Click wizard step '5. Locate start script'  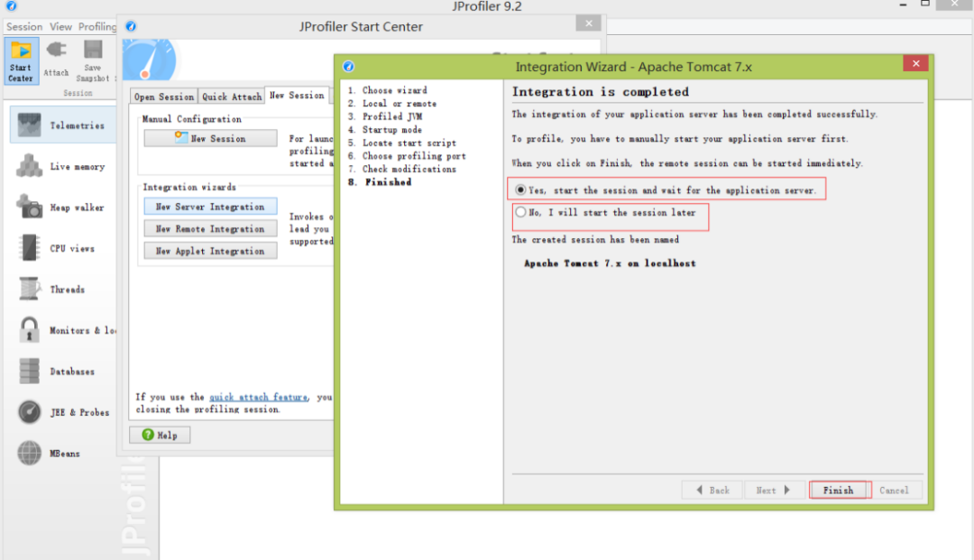402,142
